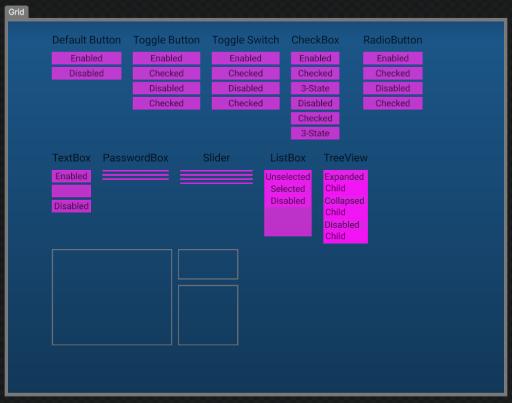This screenshot has width=512, height=403.
Task: Toggle Checked directly below Enabled in Toggle Button column
Action: (166, 73)
